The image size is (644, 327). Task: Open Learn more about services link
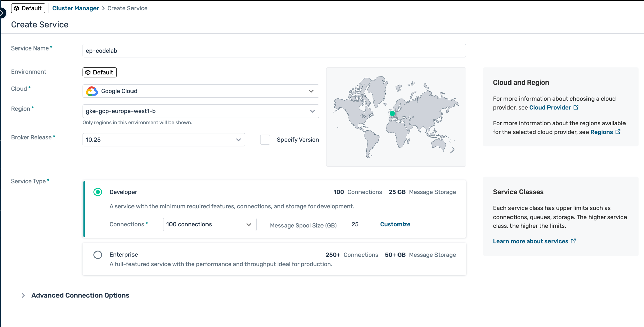click(x=530, y=241)
